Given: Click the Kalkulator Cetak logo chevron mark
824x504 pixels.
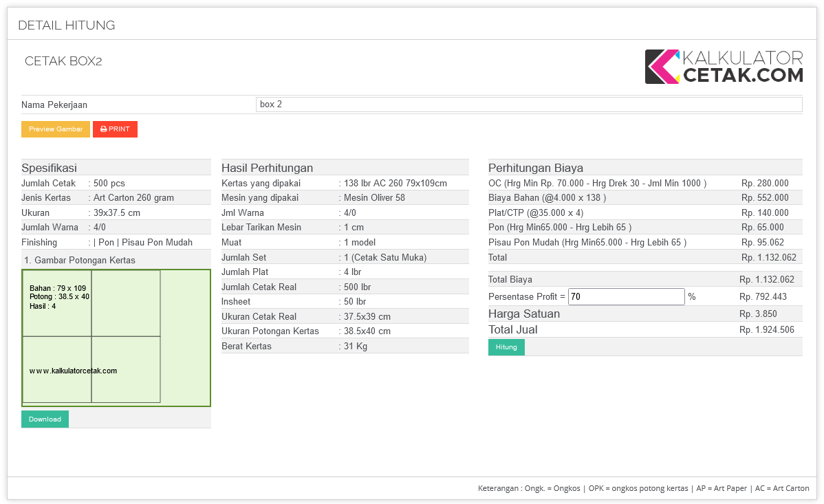Looking at the screenshot, I should pyautogui.click(x=662, y=67).
